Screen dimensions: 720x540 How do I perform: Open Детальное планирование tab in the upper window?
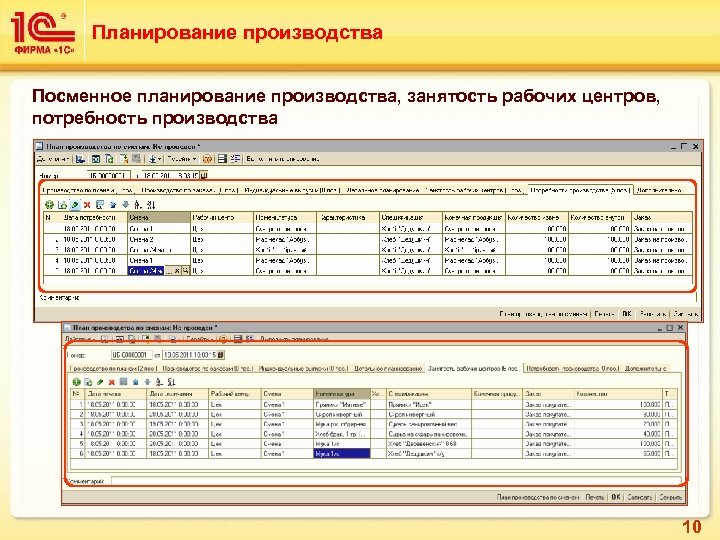[383, 190]
